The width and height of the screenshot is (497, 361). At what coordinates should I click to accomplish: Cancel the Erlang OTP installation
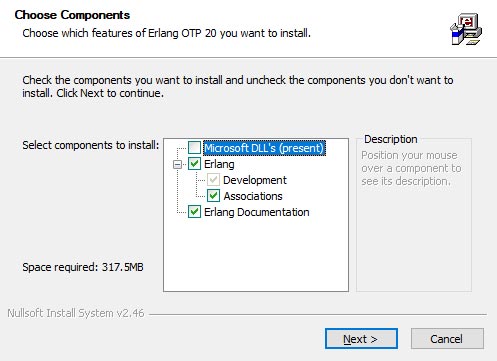click(447, 339)
